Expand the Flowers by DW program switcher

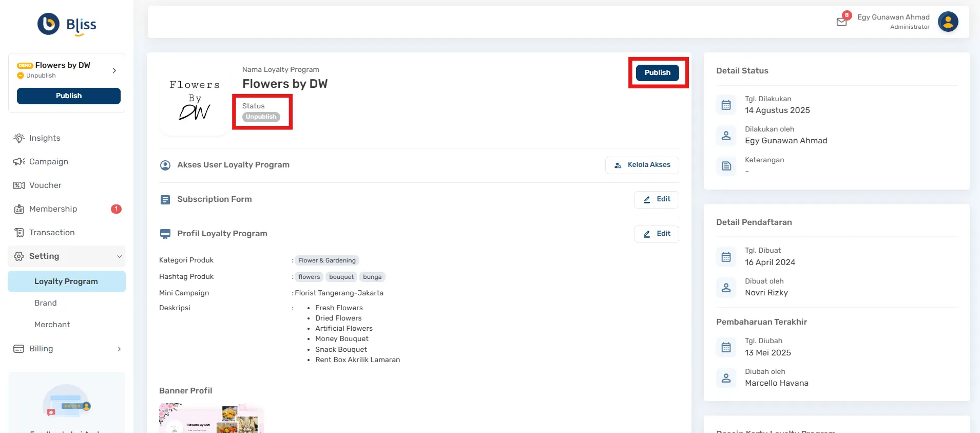(x=114, y=70)
